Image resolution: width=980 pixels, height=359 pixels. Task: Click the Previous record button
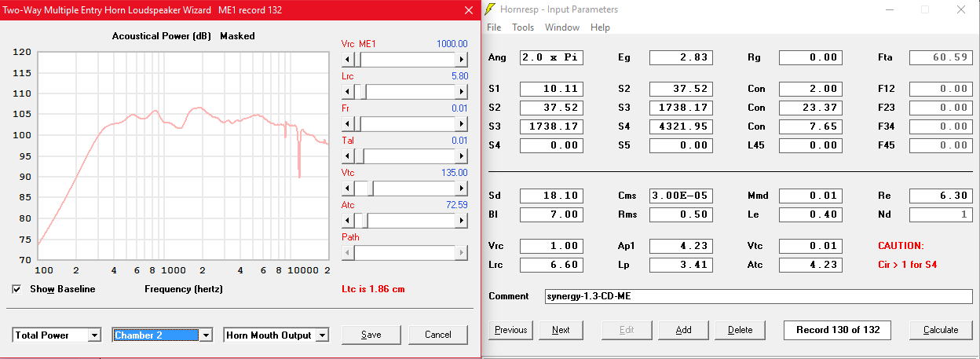tap(511, 330)
